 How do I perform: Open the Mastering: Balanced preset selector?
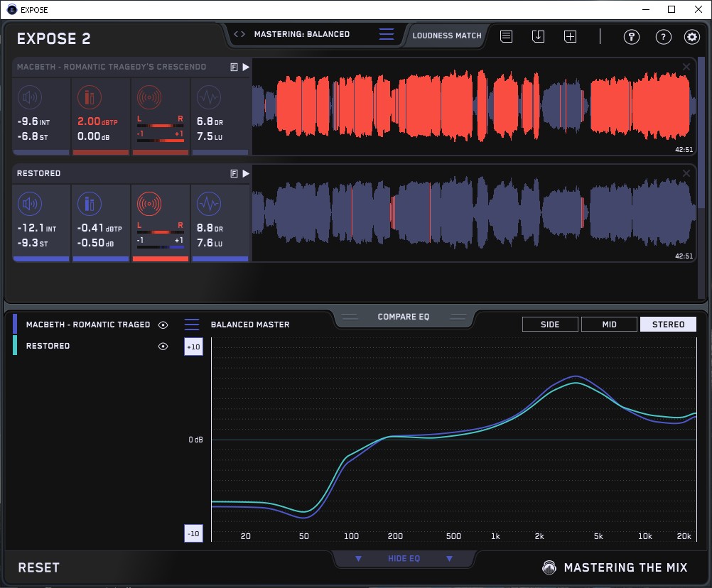click(301, 34)
